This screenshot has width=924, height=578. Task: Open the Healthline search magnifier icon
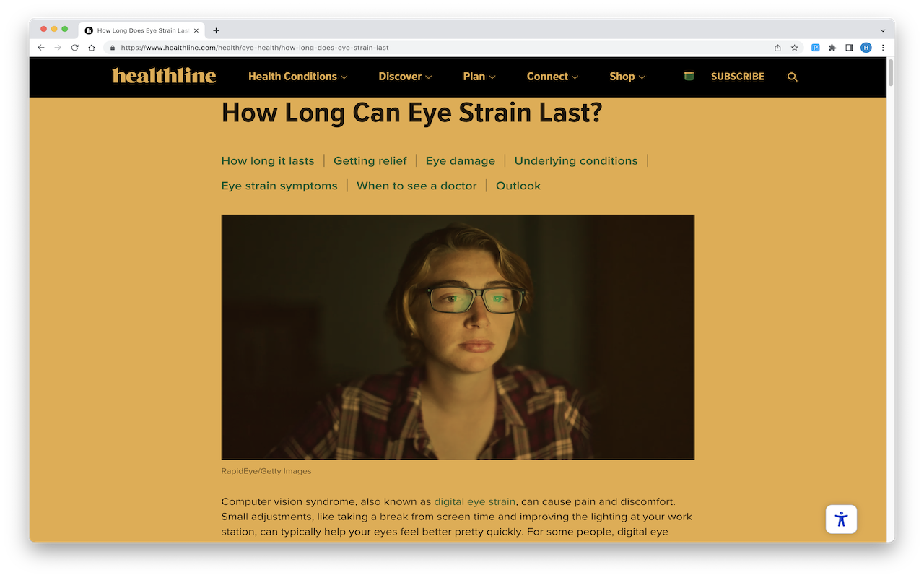[792, 77]
